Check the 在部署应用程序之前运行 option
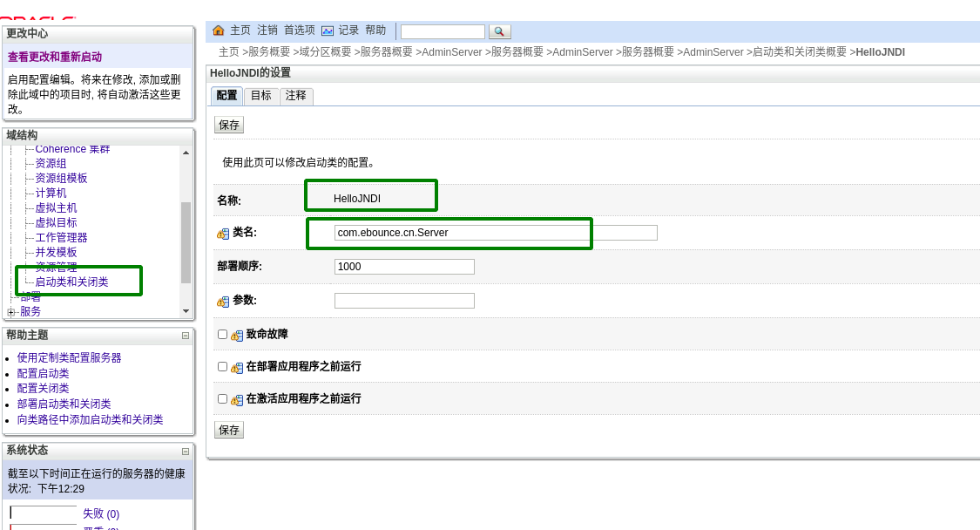This screenshot has height=530, width=980. 222,366
